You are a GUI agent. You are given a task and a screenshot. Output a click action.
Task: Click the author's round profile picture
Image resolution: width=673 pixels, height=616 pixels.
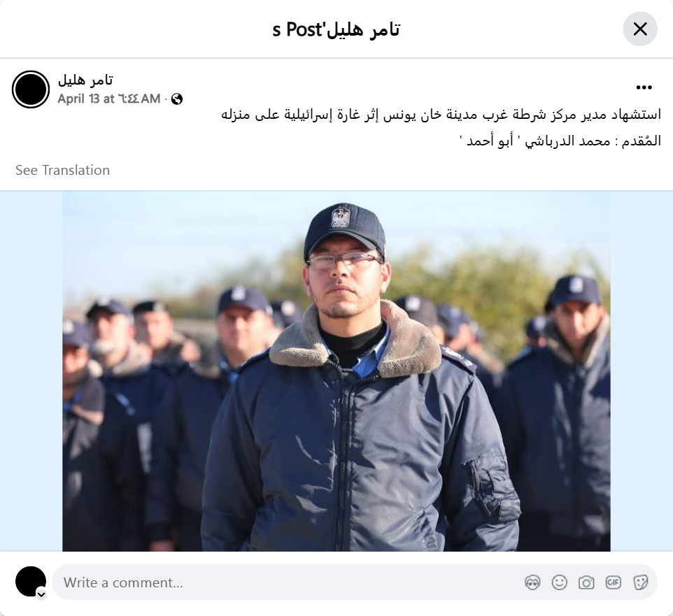[31, 89]
